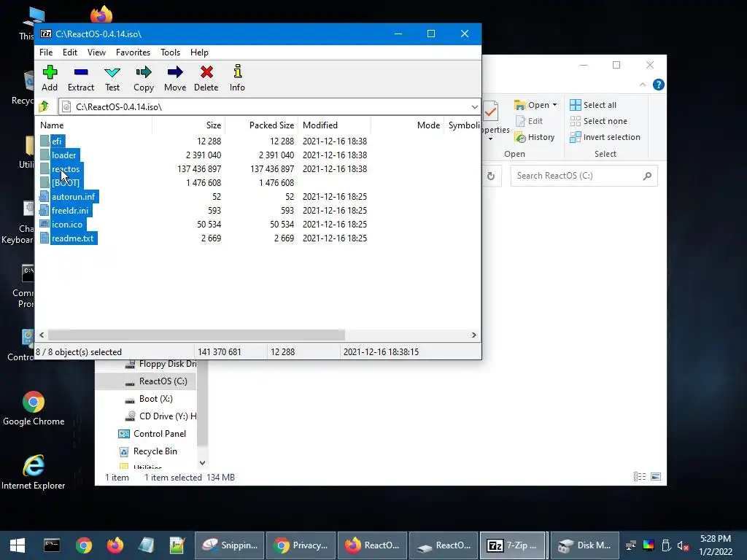747x560 pixels.
Task: Click the Test toolbar icon
Action: [112, 78]
